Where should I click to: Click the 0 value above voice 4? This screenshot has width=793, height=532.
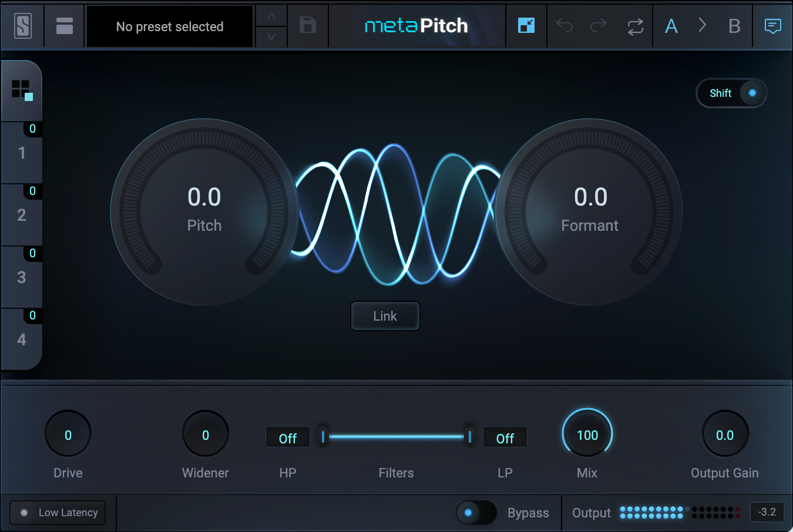coord(32,315)
